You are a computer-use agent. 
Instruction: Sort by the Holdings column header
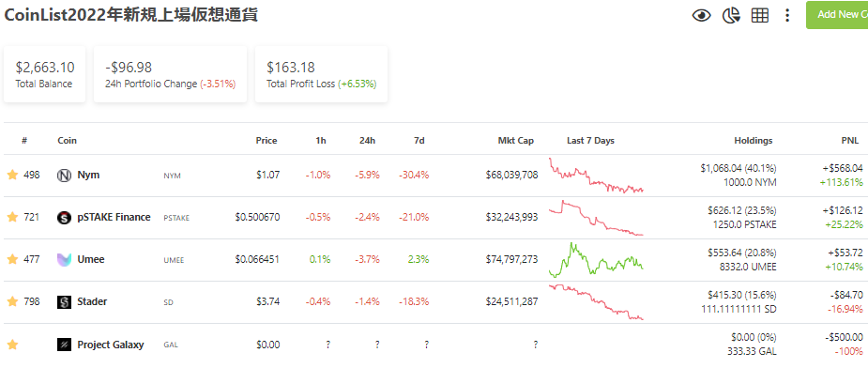753,141
